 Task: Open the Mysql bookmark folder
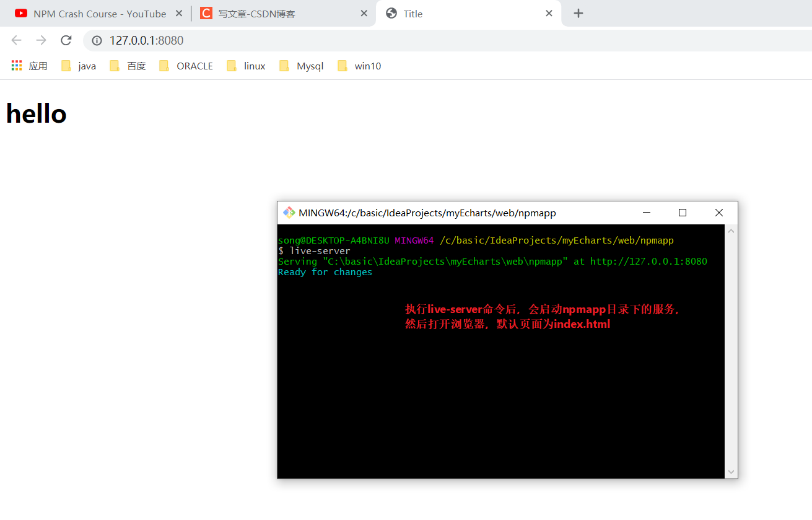301,66
